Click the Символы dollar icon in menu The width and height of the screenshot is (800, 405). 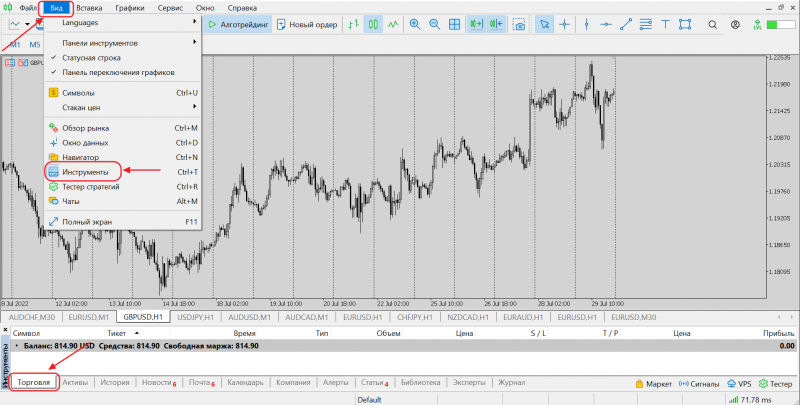pos(53,93)
